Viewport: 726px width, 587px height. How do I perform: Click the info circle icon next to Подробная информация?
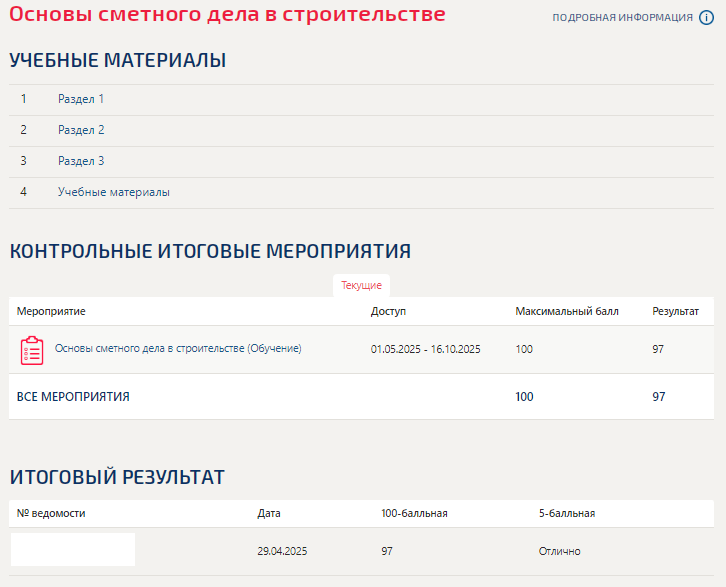click(706, 18)
